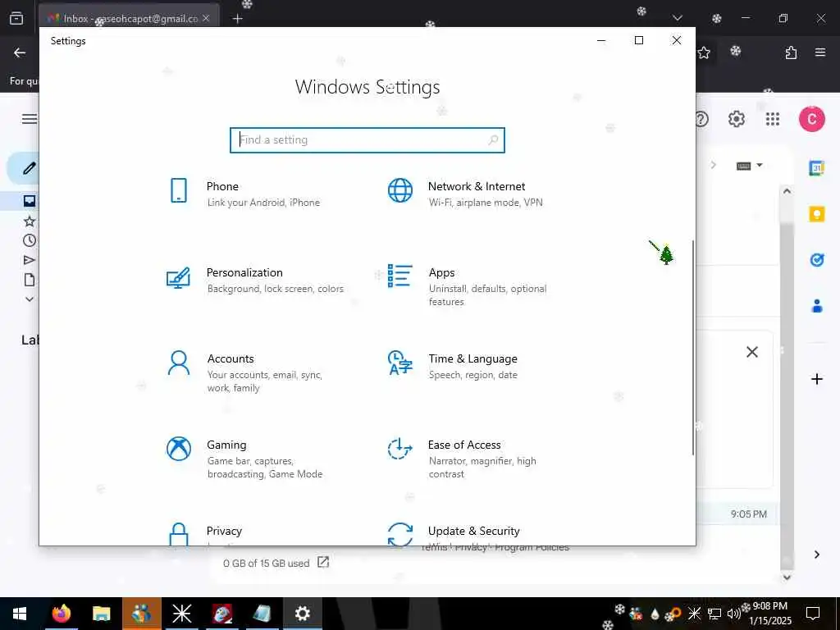Open a new browser tab
The height and width of the screenshot is (630, 840).
(x=237, y=19)
